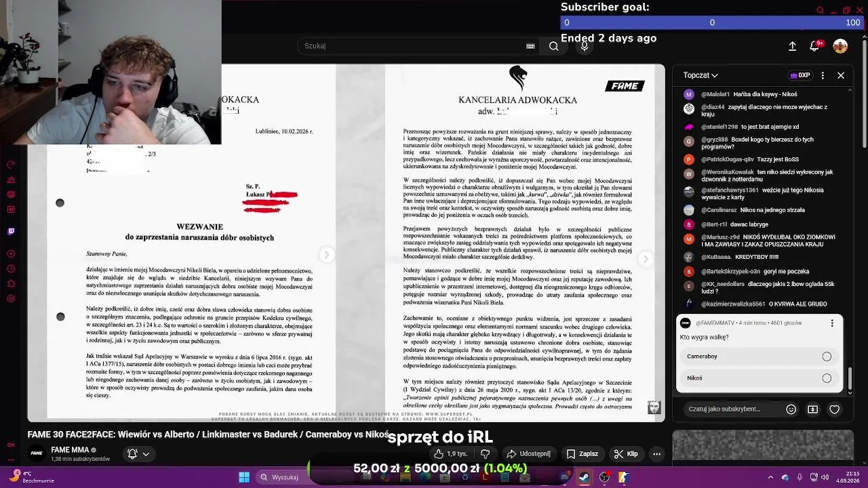
Task: Close the live chat panel
Action: pos(841,75)
